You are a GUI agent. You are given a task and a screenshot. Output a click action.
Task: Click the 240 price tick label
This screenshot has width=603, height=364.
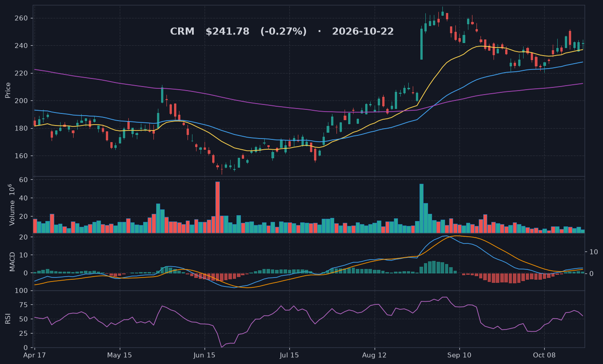click(x=22, y=46)
